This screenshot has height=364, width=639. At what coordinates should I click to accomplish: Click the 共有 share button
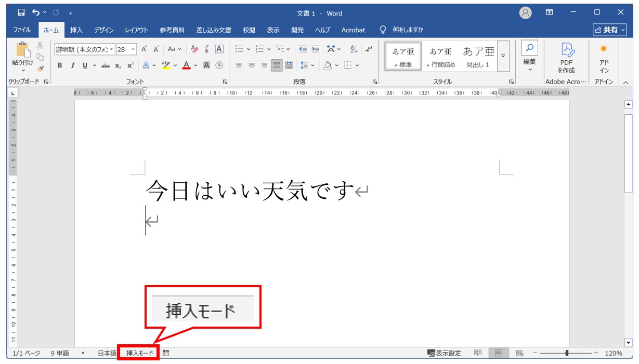[x=610, y=30]
